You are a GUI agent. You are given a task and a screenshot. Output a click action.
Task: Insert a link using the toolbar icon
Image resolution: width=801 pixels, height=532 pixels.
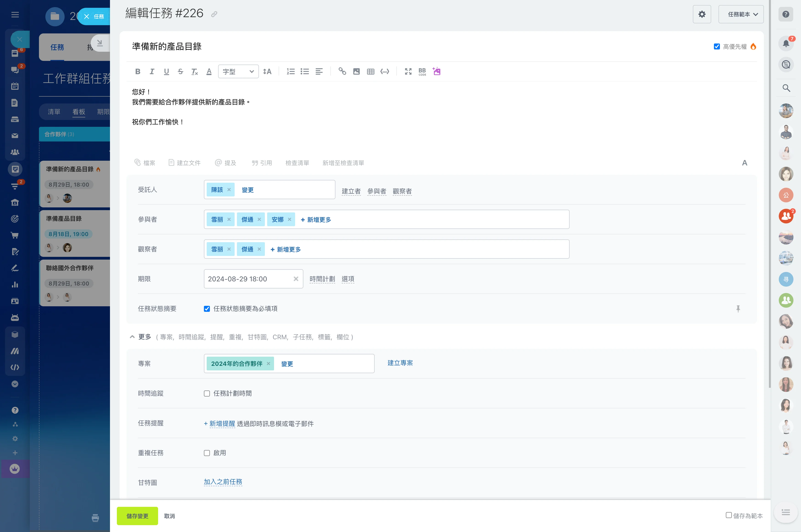[x=342, y=72]
